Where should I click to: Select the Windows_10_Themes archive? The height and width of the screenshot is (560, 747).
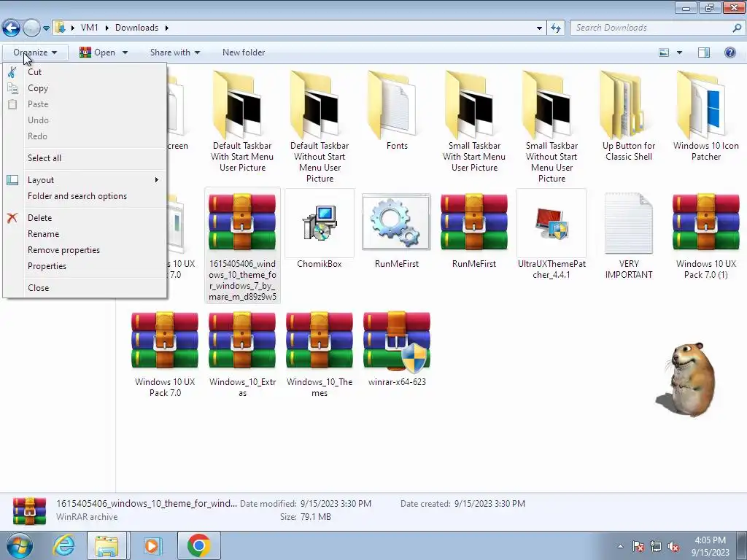tap(320, 354)
